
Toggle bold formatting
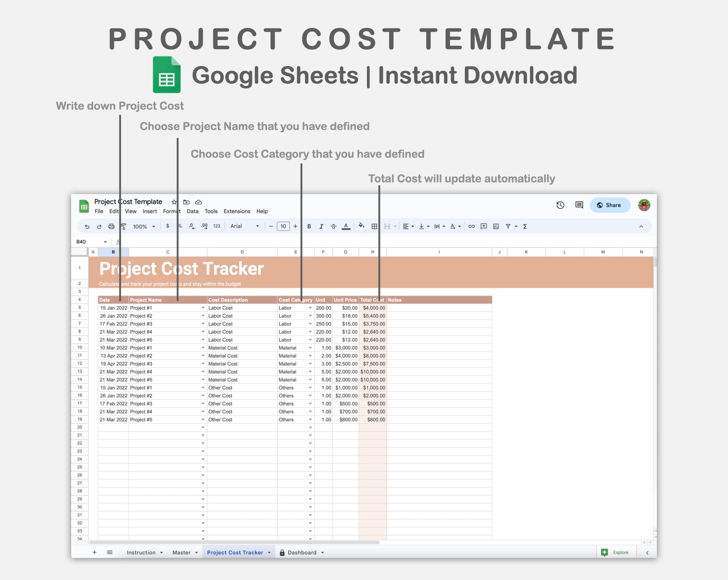pos(309,227)
